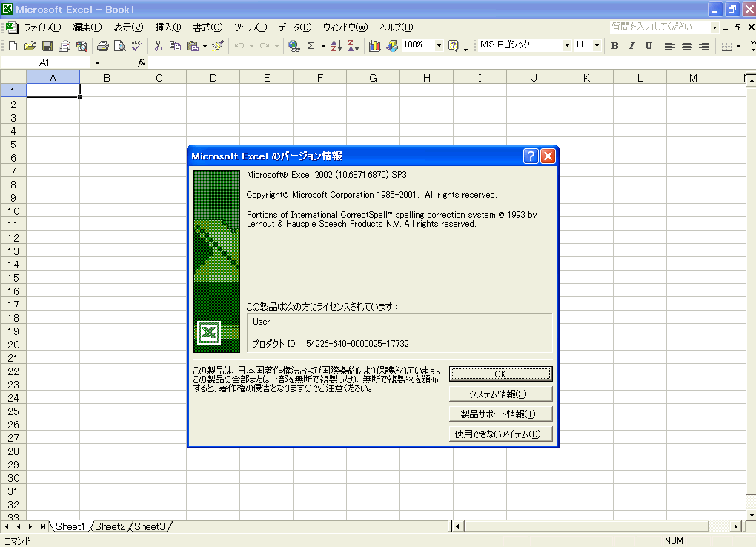Viewport: 756px width, 547px height.
Task: Toggle bold formatting
Action: (x=614, y=45)
